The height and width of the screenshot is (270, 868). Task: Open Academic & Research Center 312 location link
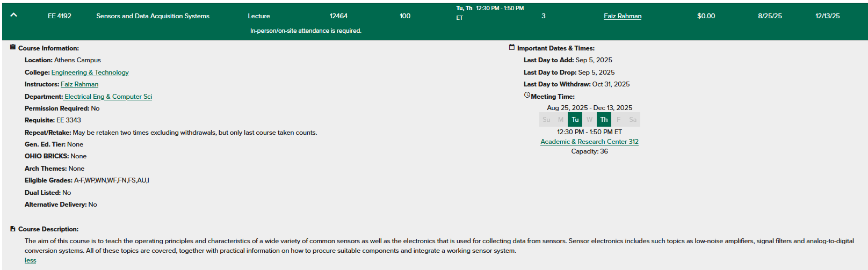[x=589, y=142]
